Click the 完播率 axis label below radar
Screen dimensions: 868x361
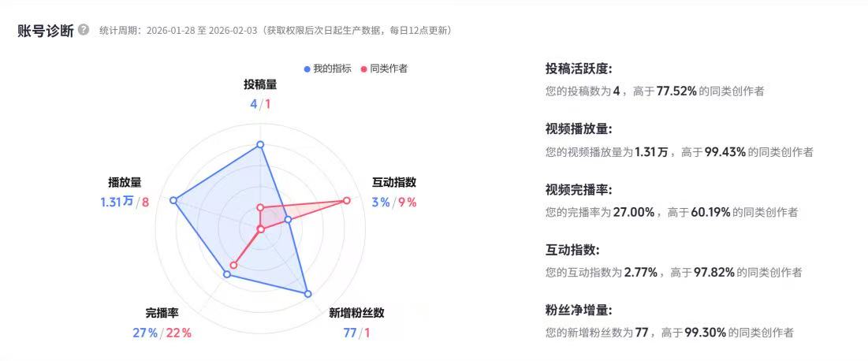point(162,313)
